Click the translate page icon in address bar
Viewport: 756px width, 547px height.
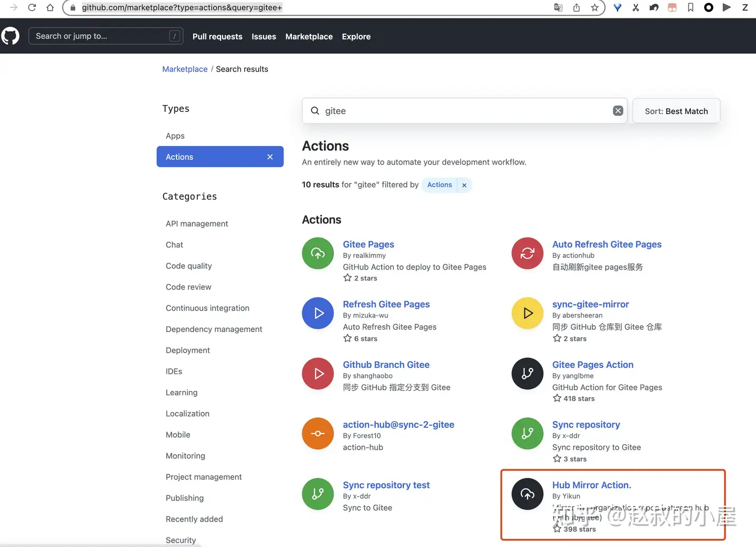558,7
